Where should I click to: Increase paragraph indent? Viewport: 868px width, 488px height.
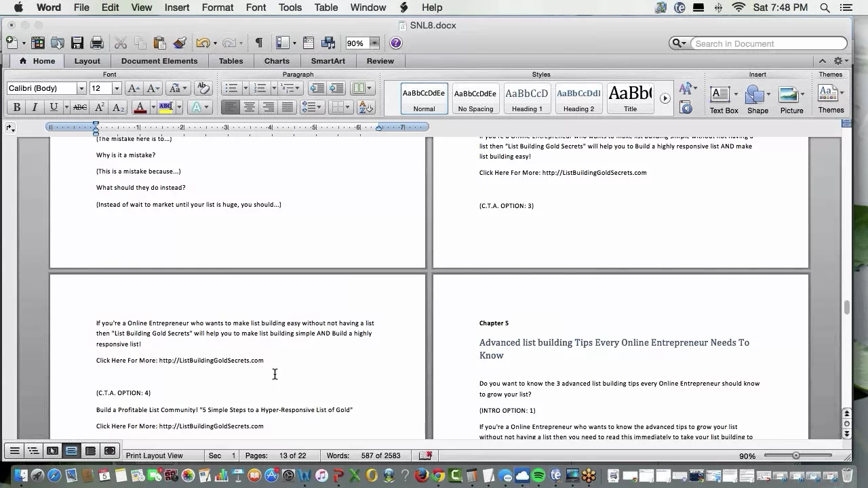337,88
